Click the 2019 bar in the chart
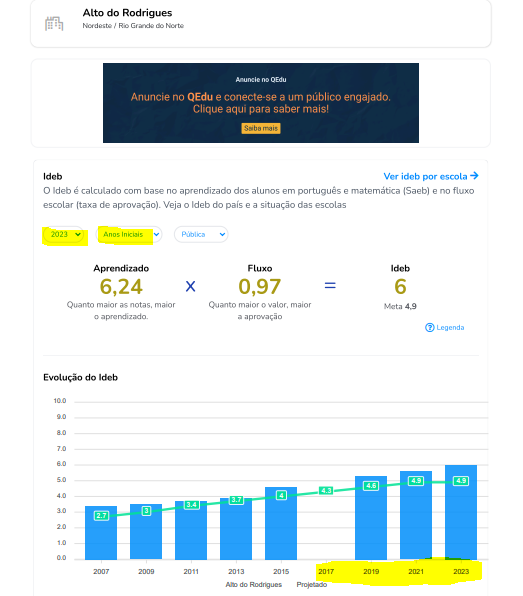Viewport: 523px width, 596px height. (x=371, y=518)
